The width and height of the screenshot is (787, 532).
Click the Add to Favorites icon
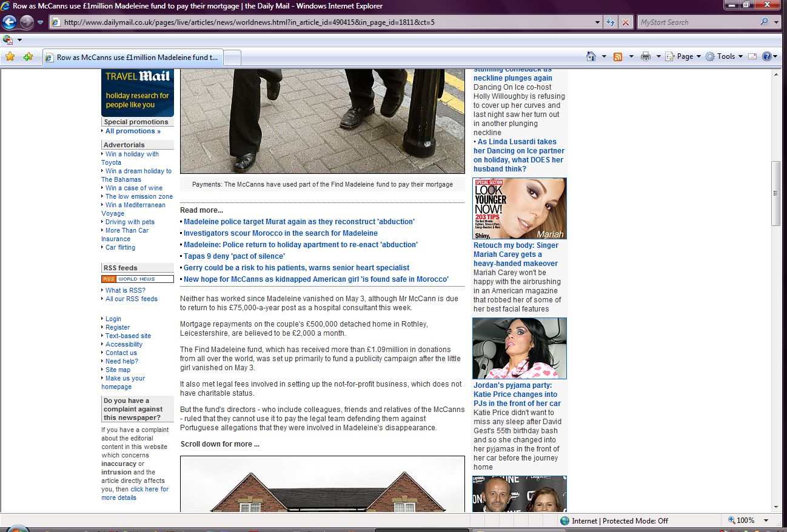(28, 57)
